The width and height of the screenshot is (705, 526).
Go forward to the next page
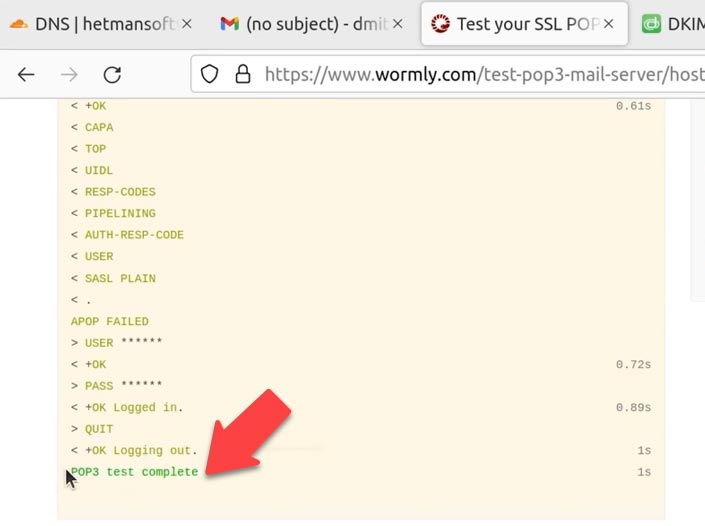[69, 75]
